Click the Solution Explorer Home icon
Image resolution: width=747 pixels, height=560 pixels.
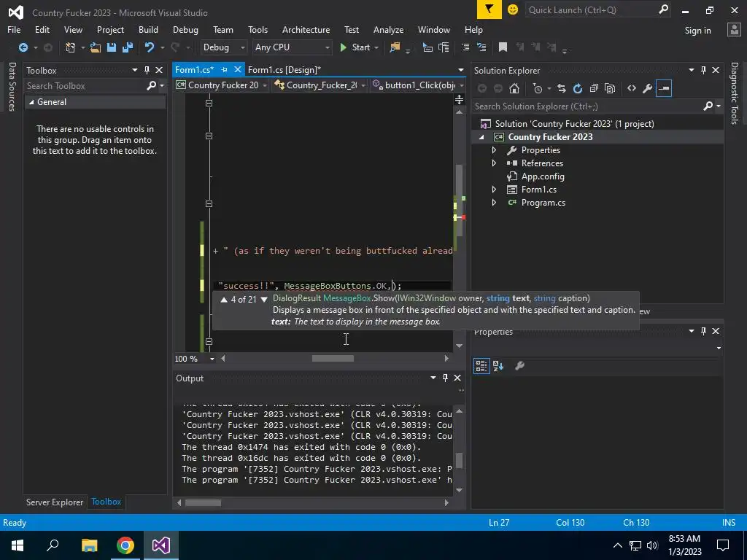tap(514, 88)
